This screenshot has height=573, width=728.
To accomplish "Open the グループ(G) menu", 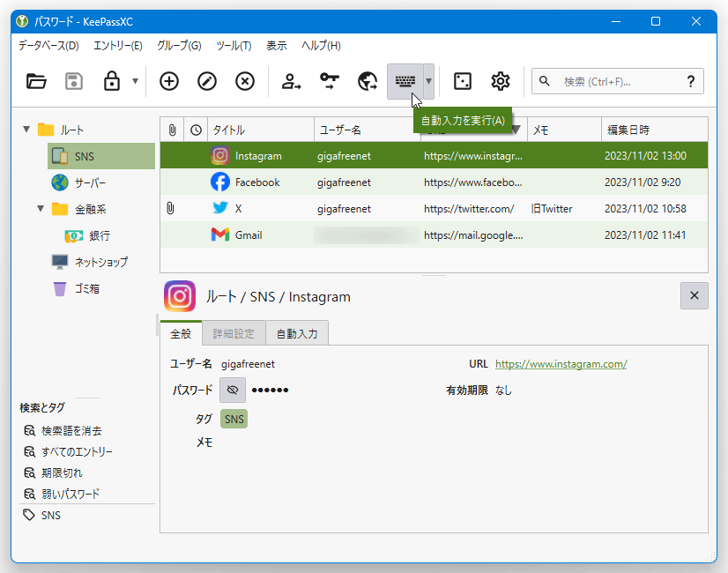I will 179,46.
